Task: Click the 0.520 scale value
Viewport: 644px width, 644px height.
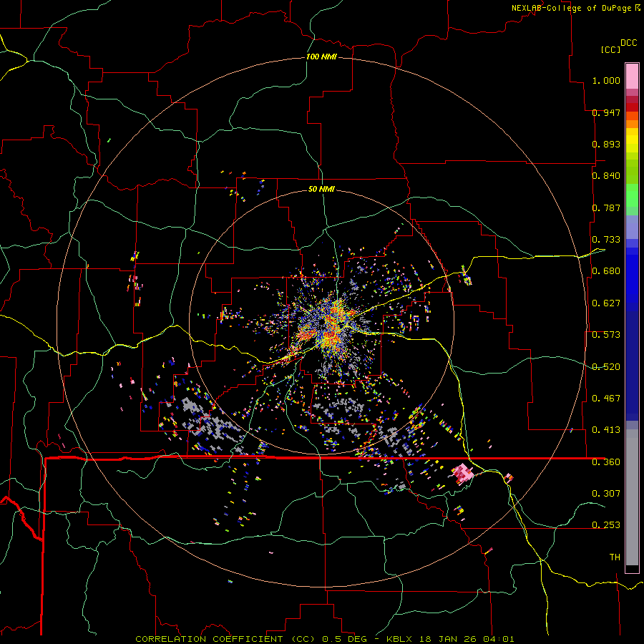Action: point(606,367)
